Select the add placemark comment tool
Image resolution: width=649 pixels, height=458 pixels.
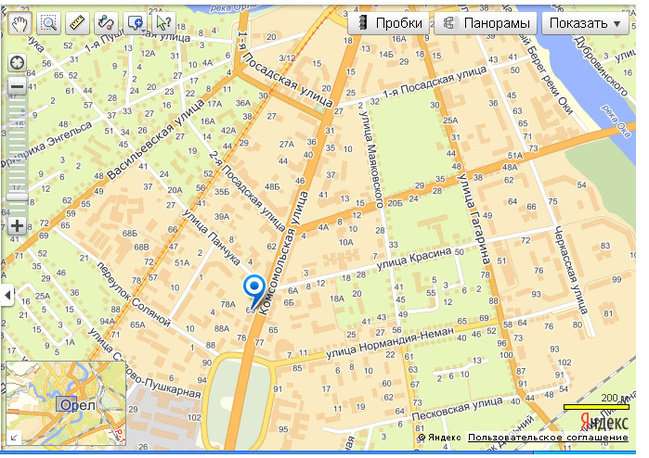pos(134,23)
